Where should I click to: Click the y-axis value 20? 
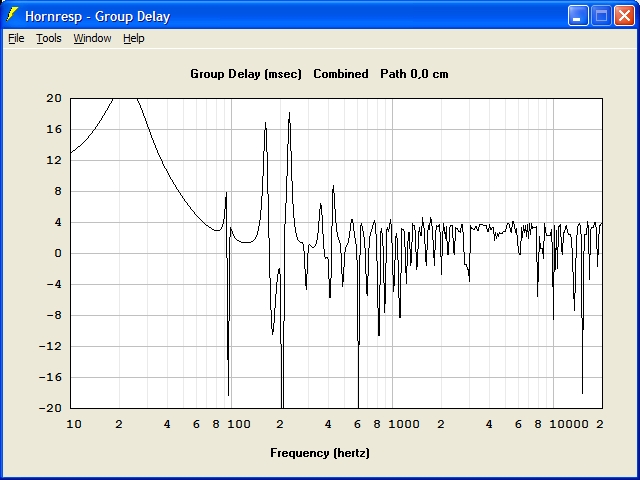click(x=53, y=98)
